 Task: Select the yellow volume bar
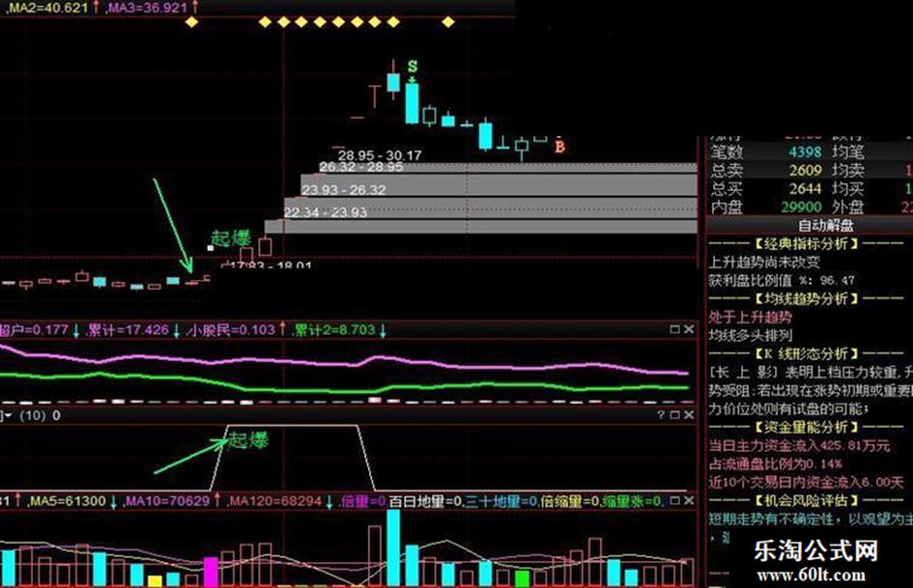[x=155, y=580]
